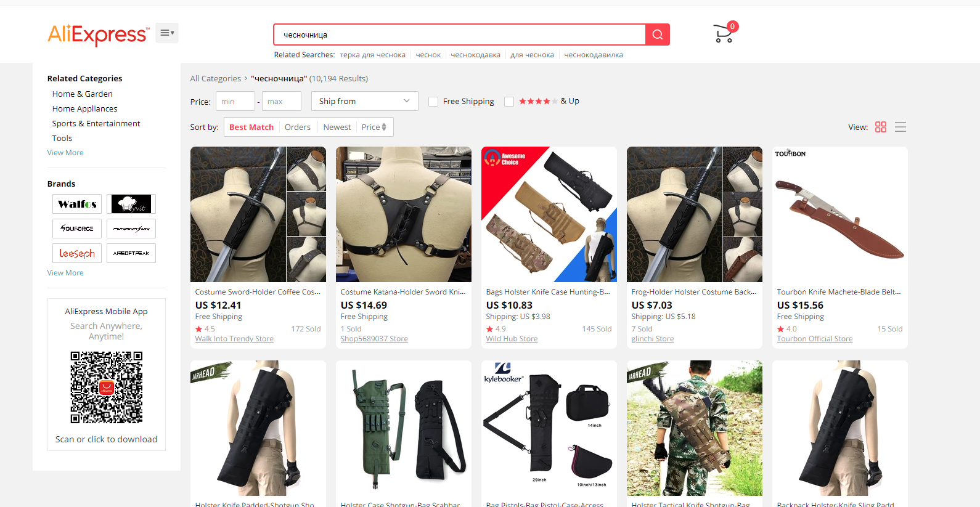Visit Walk Into Trendy Store
Image resolution: width=980 pixels, height=507 pixels.
point(234,339)
